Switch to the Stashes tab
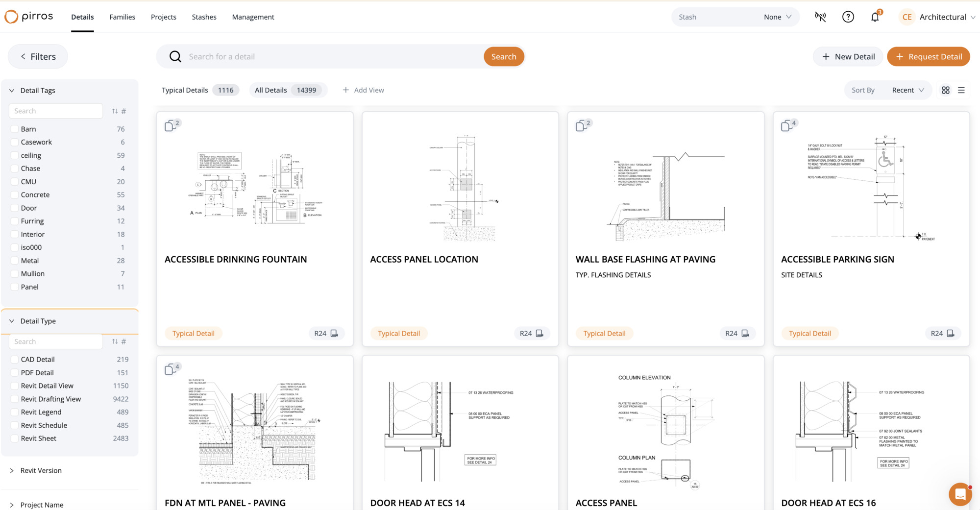 tap(204, 17)
